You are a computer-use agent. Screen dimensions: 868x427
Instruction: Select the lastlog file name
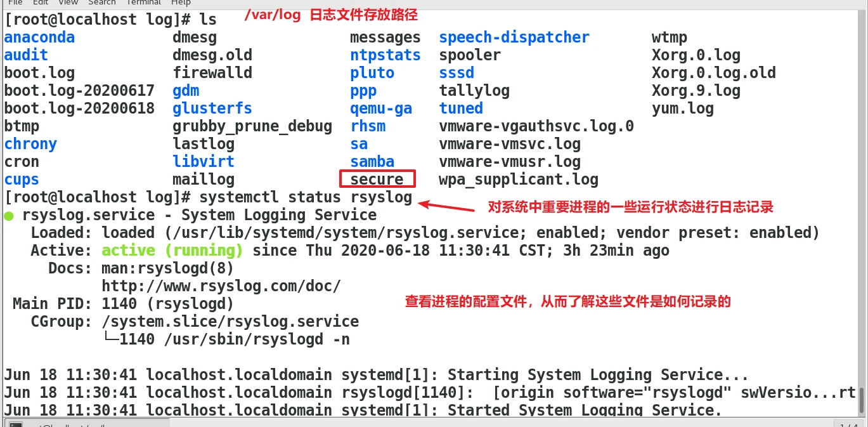(204, 144)
